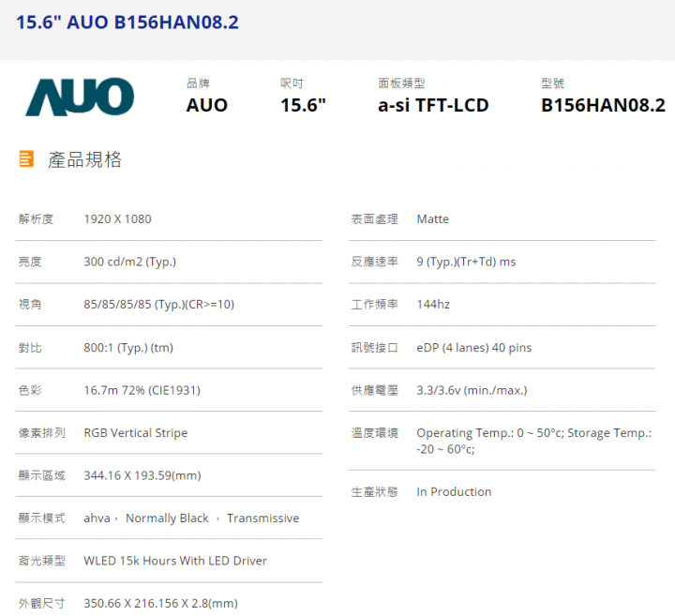Click the orange product specs document icon

tap(26, 158)
